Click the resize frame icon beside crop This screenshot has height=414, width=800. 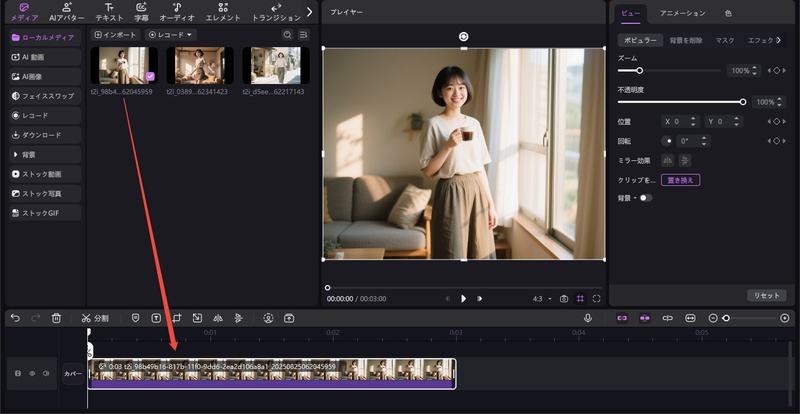click(x=197, y=318)
